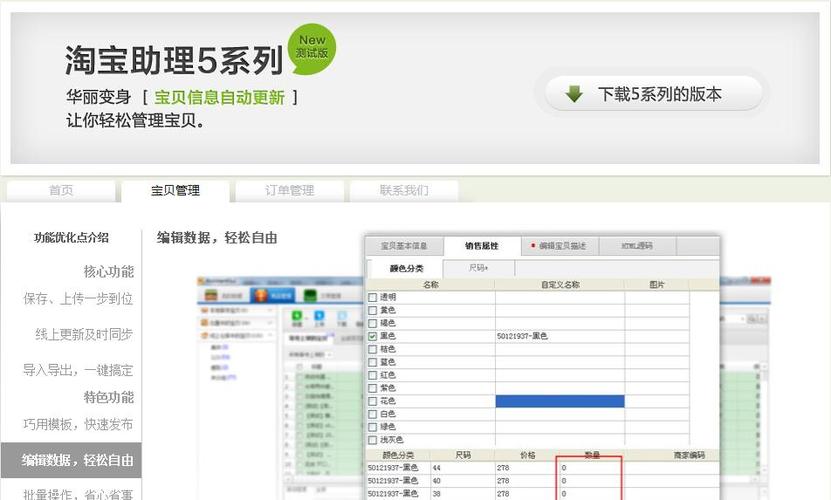Image resolution: width=831 pixels, height=500 pixels.
Task: Tick the 黄色 color checkbox
Action: pyautogui.click(x=373, y=310)
